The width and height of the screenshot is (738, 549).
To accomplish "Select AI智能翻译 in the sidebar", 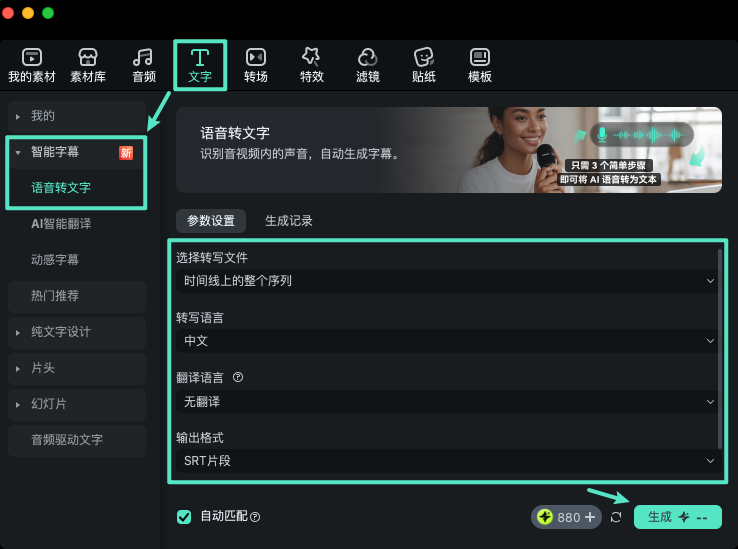I will (x=61, y=224).
